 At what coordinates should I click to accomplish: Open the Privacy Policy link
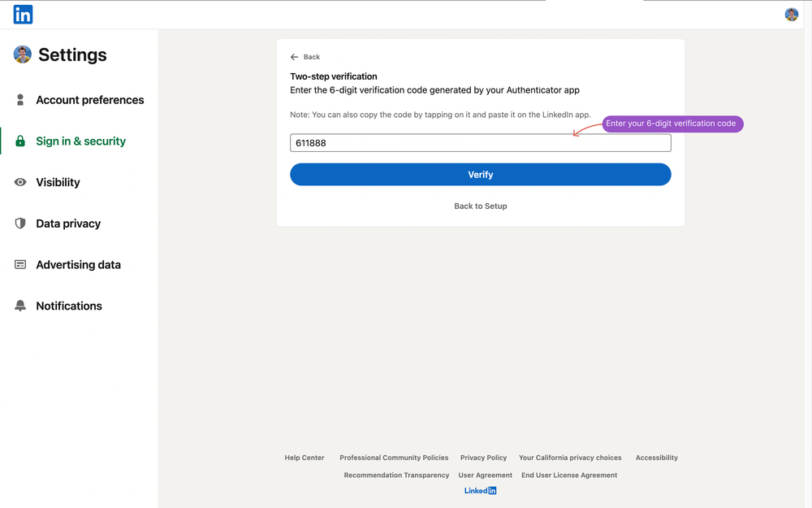tap(483, 458)
